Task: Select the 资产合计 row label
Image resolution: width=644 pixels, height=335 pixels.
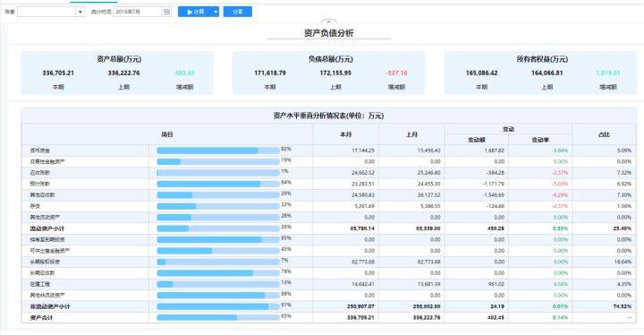Action: coord(41,318)
